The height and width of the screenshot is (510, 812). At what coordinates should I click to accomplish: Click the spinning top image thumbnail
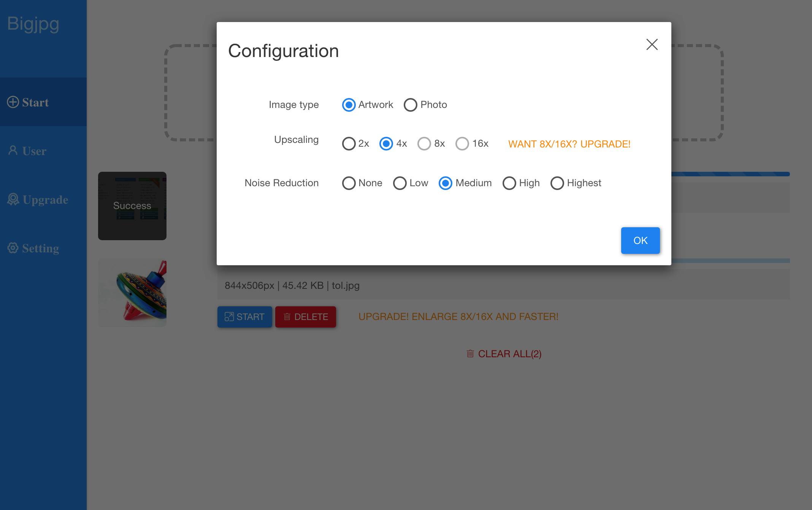(x=132, y=293)
